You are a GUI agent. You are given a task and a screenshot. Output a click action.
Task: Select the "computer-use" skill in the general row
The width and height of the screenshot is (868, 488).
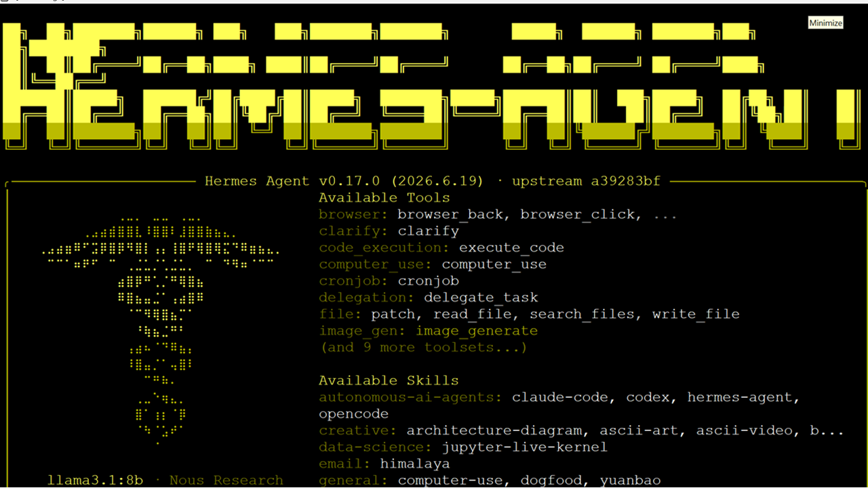(450, 481)
